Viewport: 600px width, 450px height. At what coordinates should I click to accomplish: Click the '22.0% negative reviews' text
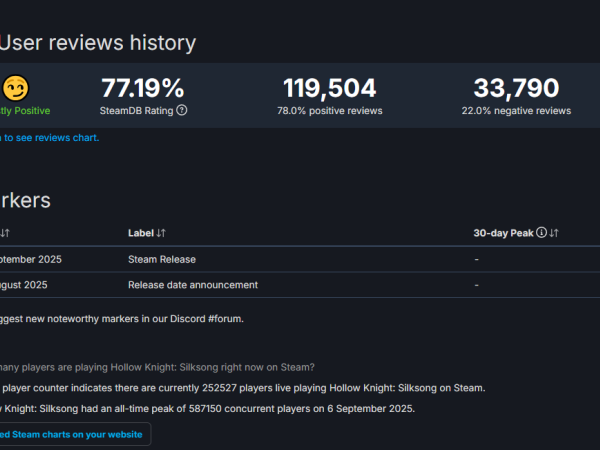[516, 111]
